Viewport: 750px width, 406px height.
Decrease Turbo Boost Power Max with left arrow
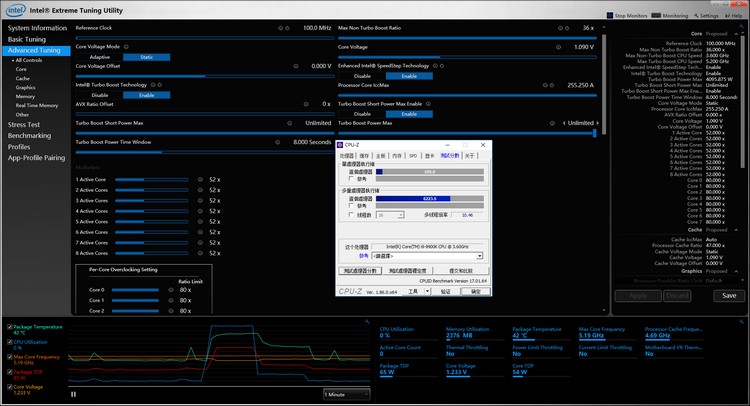[564, 123]
